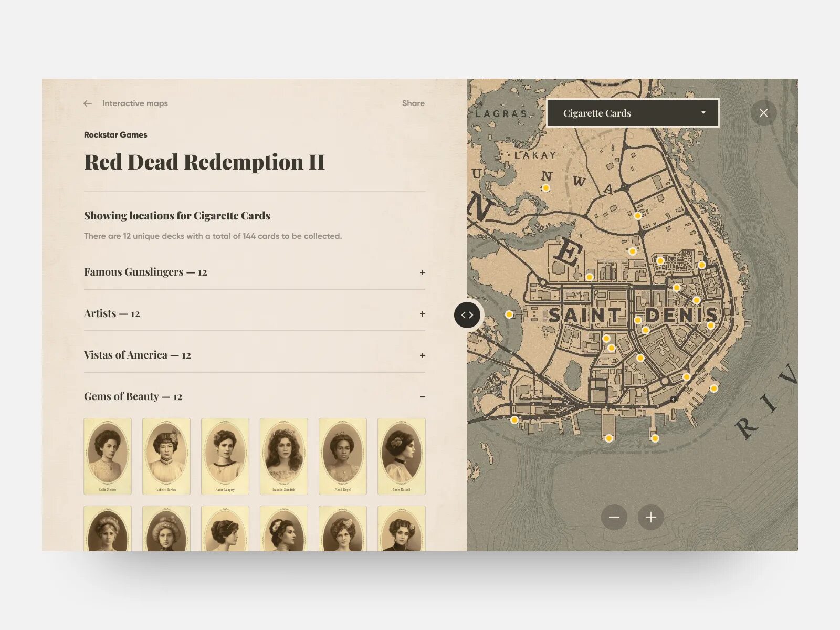Choose the Sadie Russell card
Screen dimensions: 840x630
402,456
